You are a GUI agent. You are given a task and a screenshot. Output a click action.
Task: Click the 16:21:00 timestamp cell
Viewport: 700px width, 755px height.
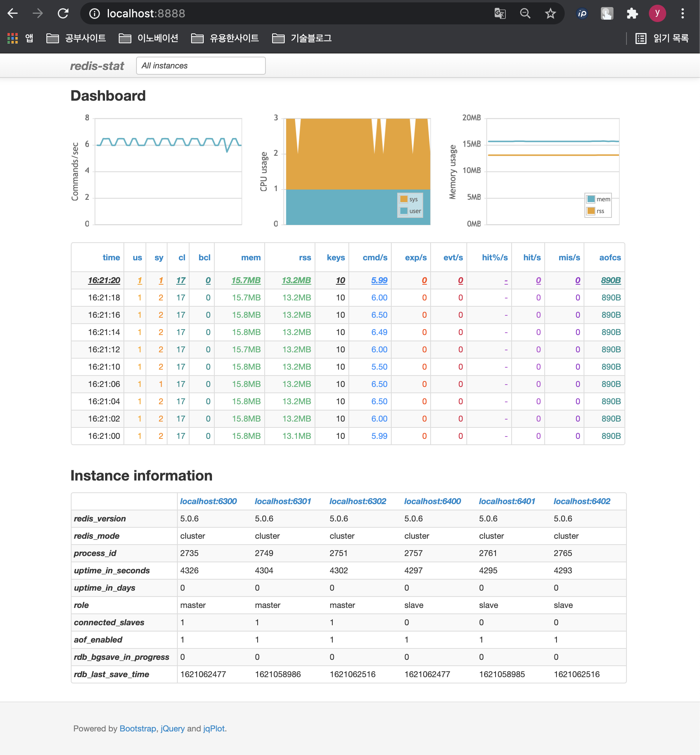click(x=104, y=436)
